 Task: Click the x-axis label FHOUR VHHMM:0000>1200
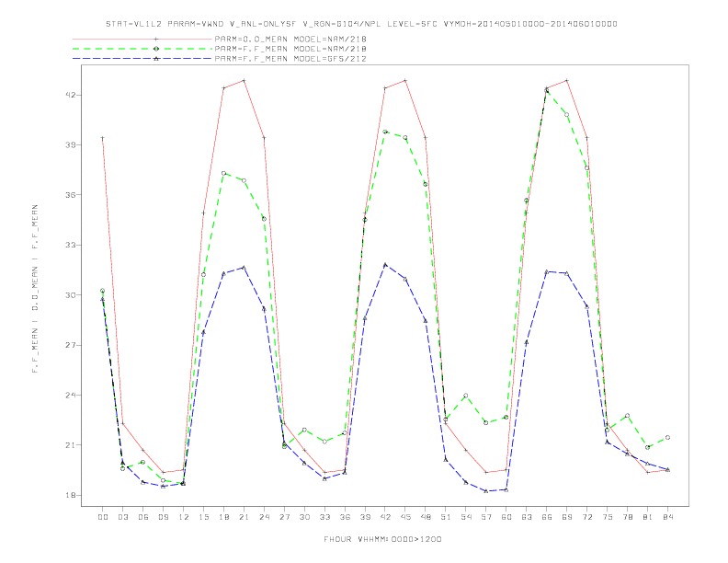[382, 539]
